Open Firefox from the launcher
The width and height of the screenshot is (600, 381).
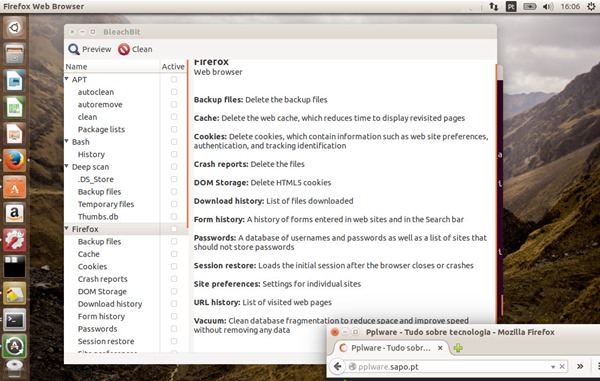[15, 160]
